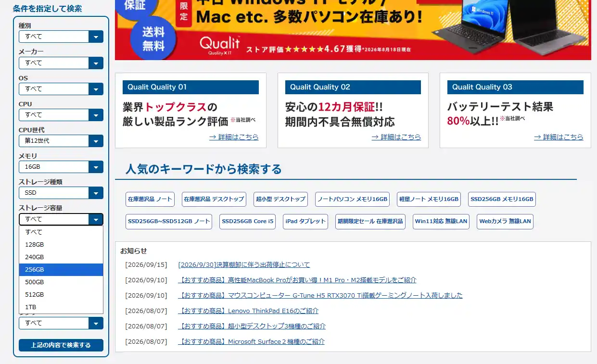
Task: Open the 種別 dropdown
Action: tap(61, 37)
